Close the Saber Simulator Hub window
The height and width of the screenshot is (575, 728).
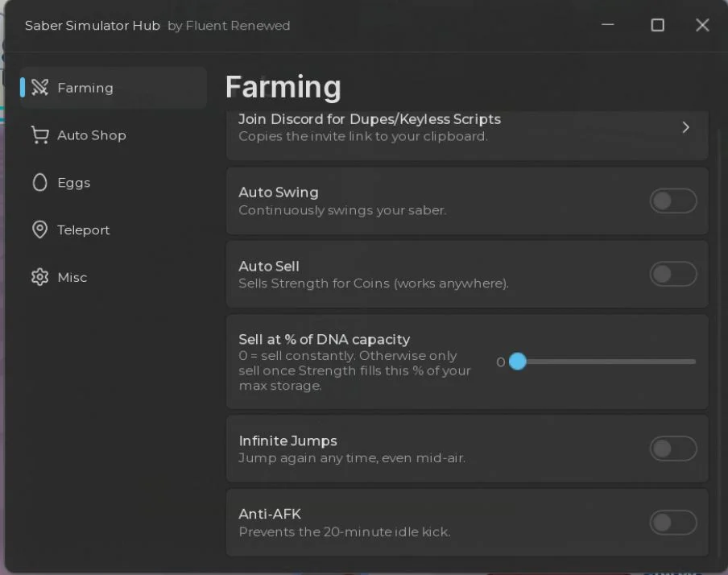[702, 25]
